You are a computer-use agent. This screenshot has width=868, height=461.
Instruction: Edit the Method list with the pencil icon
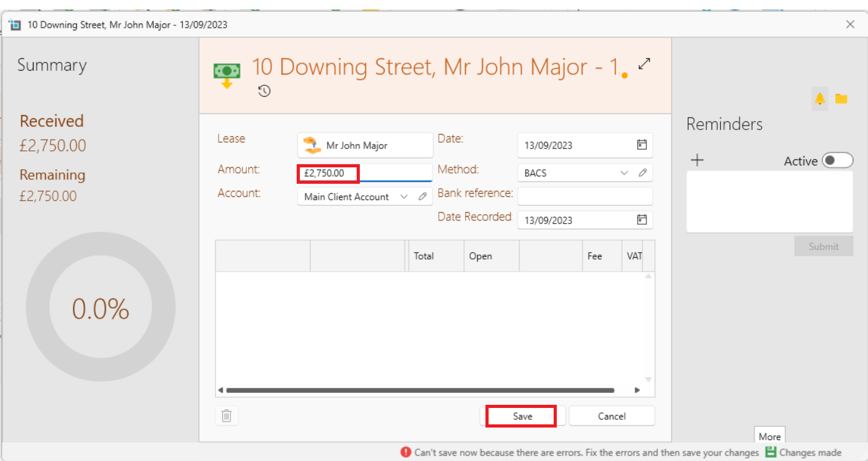643,172
